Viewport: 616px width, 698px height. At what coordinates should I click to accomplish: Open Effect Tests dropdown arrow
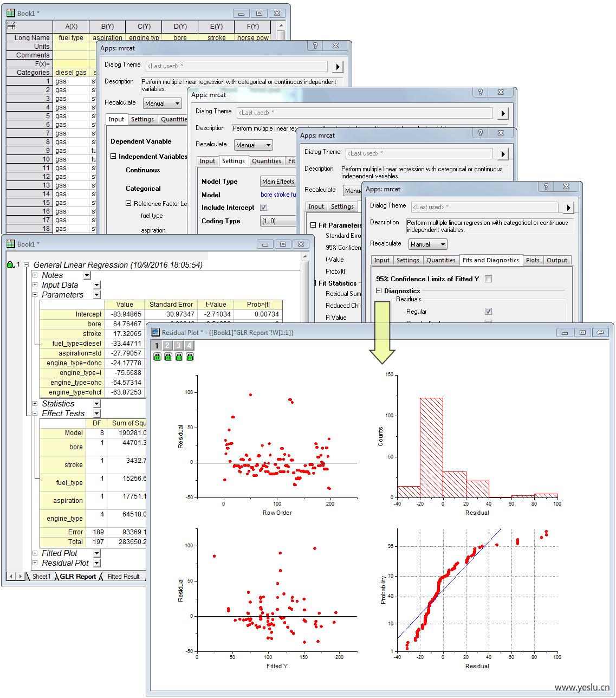coord(97,413)
